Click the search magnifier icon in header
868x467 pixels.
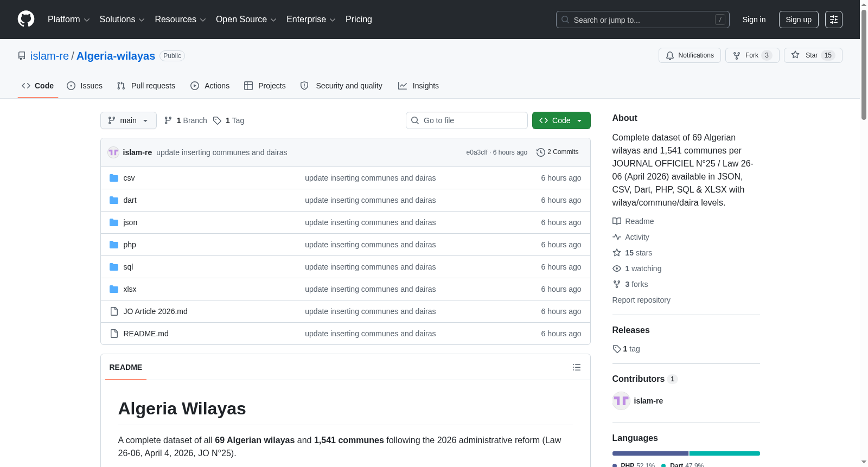coord(565,20)
